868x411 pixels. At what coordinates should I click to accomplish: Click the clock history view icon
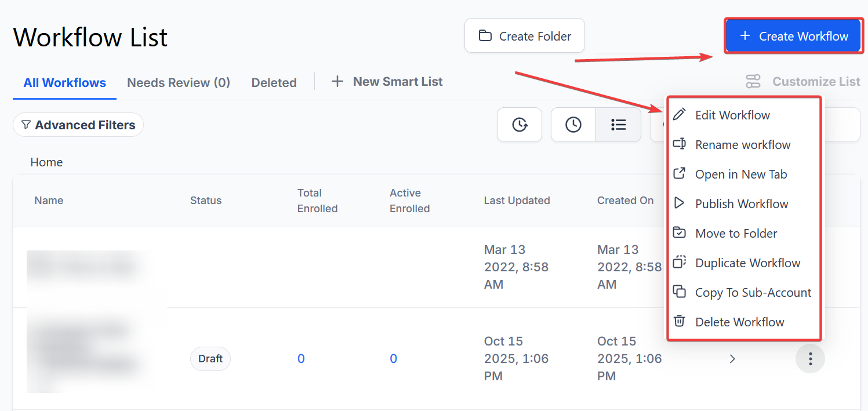(x=573, y=125)
